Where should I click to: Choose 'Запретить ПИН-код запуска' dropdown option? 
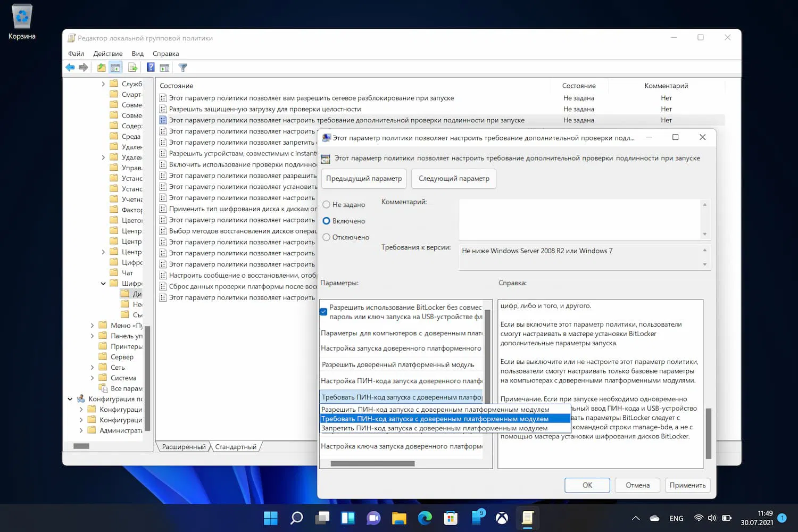tap(434, 428)
